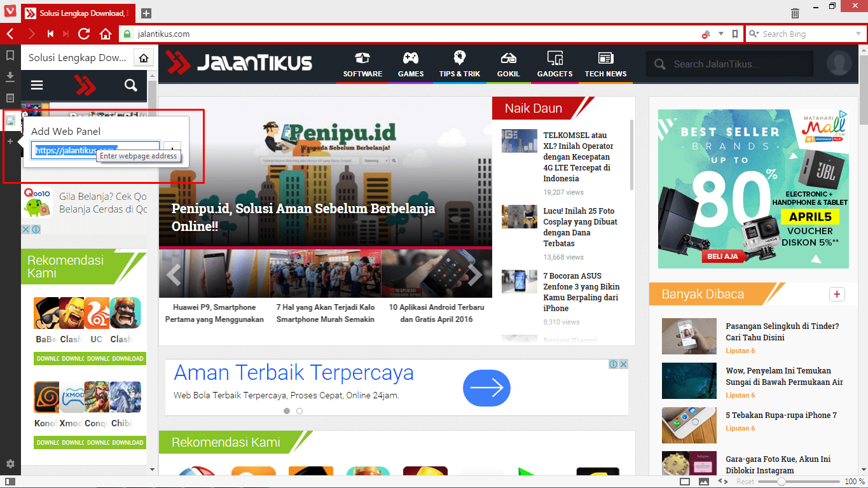This screenshot has height=488, width=868.
Task: Open the Downloads panel in sidebar
Action: click(x=10, y=76)
